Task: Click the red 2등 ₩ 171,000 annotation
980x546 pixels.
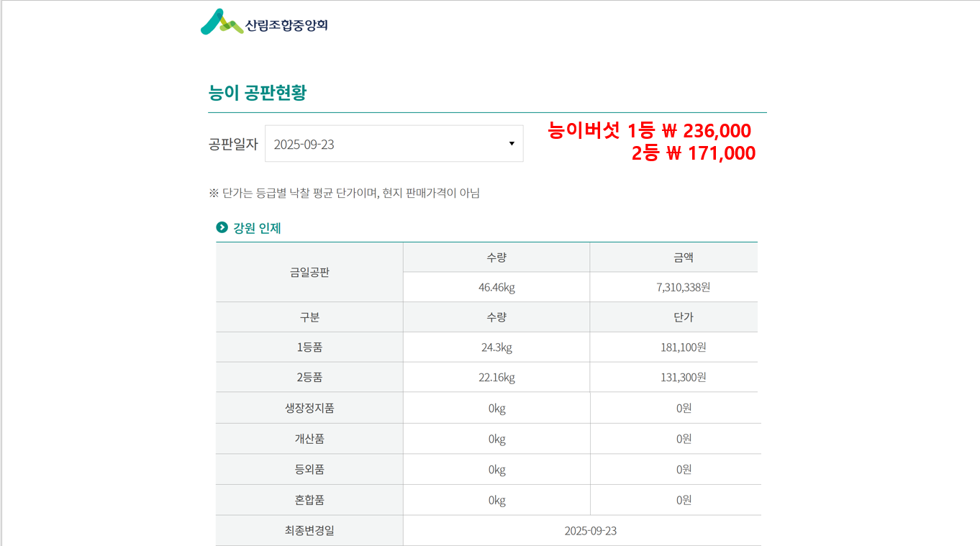Action: [693, 153]
